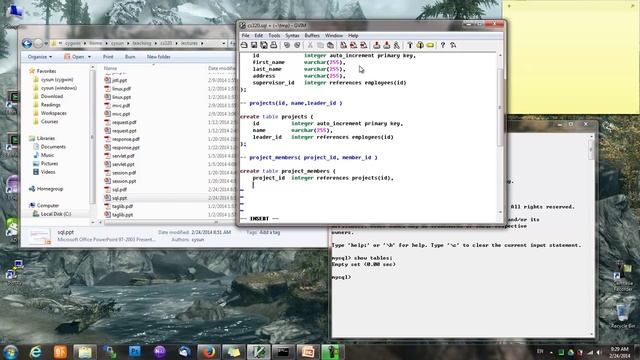Open the GVim Window menu
The height and width of the screenshot is (360, 640).
[333, 36]
